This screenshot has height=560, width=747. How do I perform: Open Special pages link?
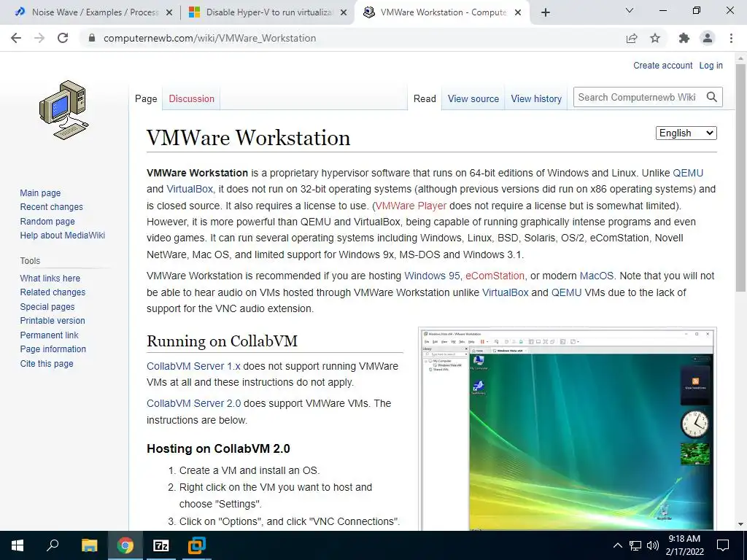point(47,307)
